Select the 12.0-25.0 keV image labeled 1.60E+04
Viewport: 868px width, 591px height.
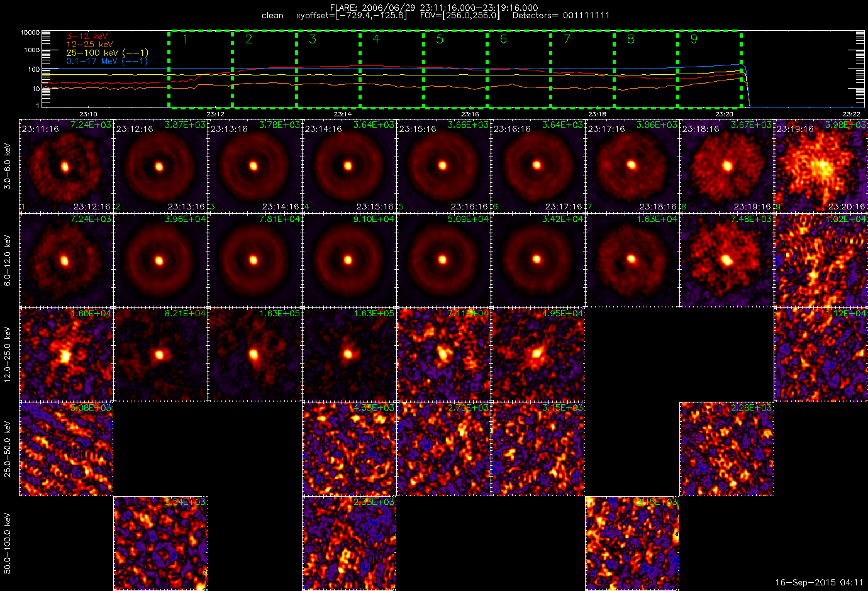pyautogui.click(x=67, y=355)
